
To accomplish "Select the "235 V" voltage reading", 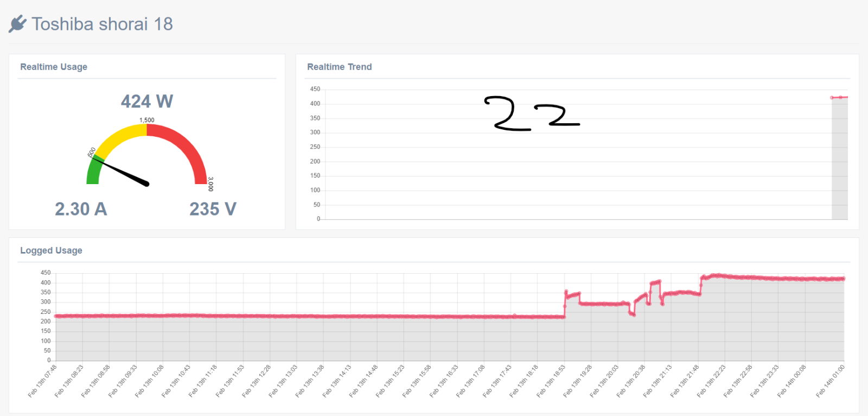I will click(x=213, y=209).
